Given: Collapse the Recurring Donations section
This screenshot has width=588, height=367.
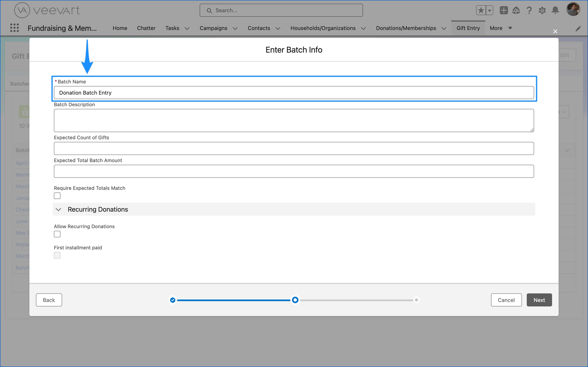Looking at the screenshot, I should click(x=59, y=209).
